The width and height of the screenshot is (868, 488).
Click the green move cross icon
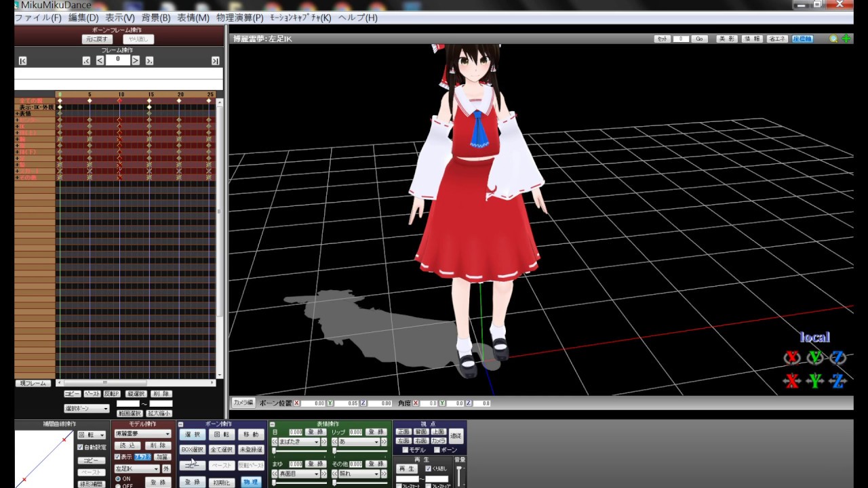846,39
